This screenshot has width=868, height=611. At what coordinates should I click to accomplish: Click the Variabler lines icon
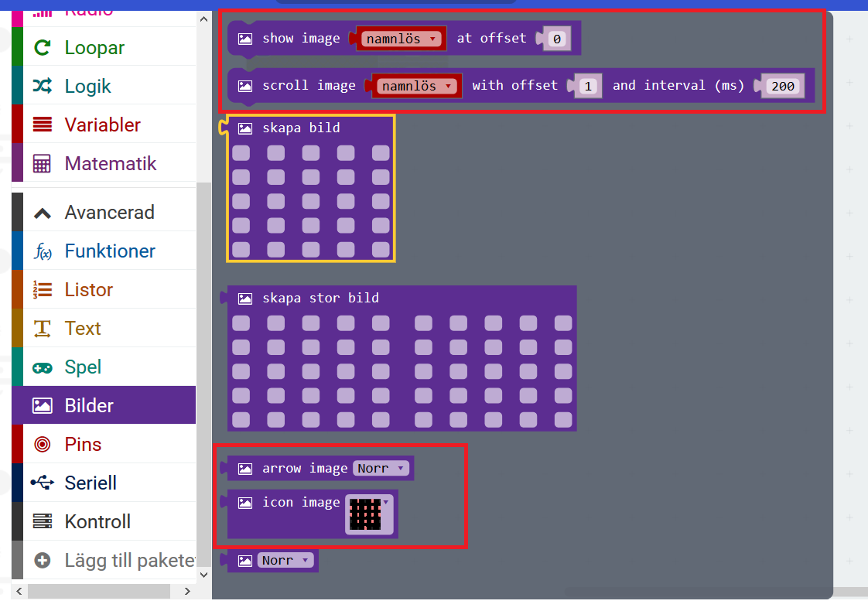coord(42,125)
